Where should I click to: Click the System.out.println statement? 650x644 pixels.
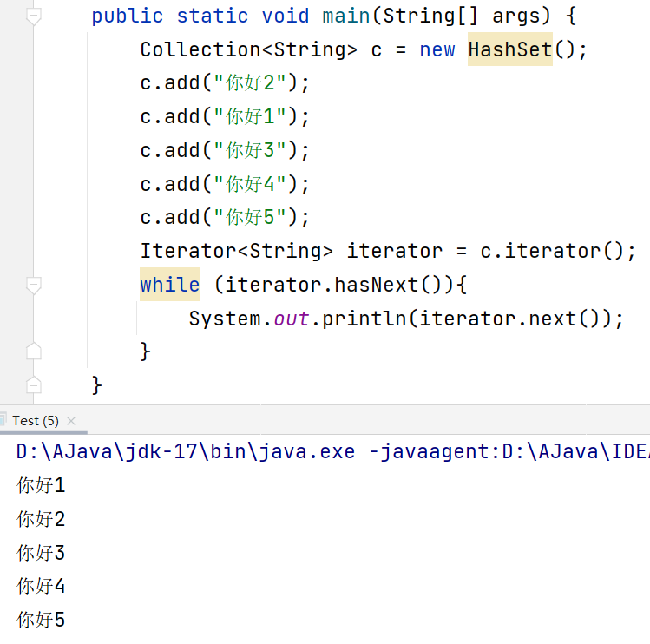(x=406, y=319)
